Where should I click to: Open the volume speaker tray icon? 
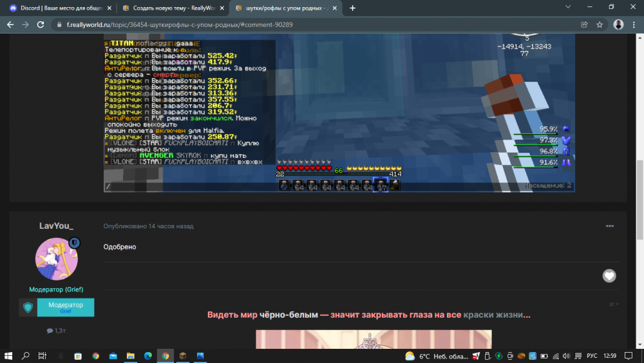point(566,356)
